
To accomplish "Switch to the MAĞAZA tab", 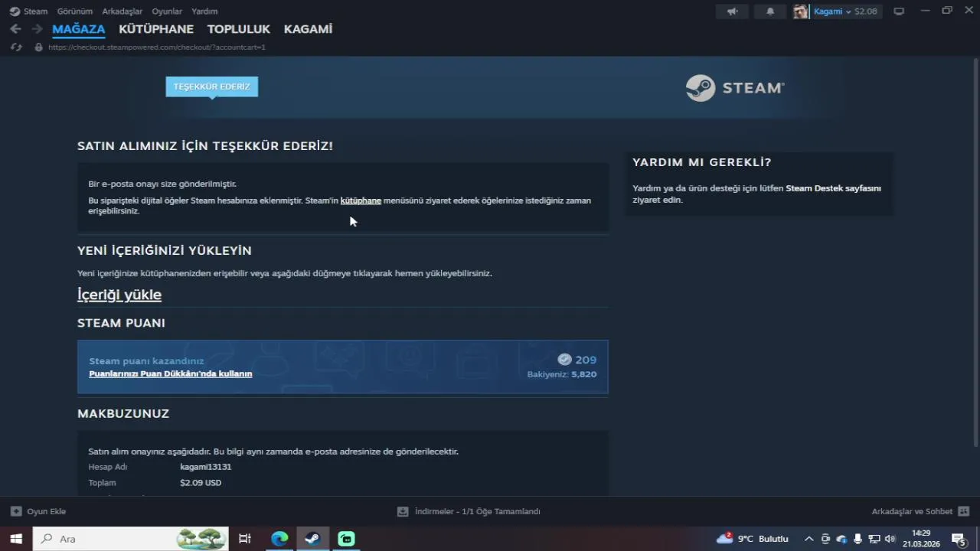I will click(78, 29).
